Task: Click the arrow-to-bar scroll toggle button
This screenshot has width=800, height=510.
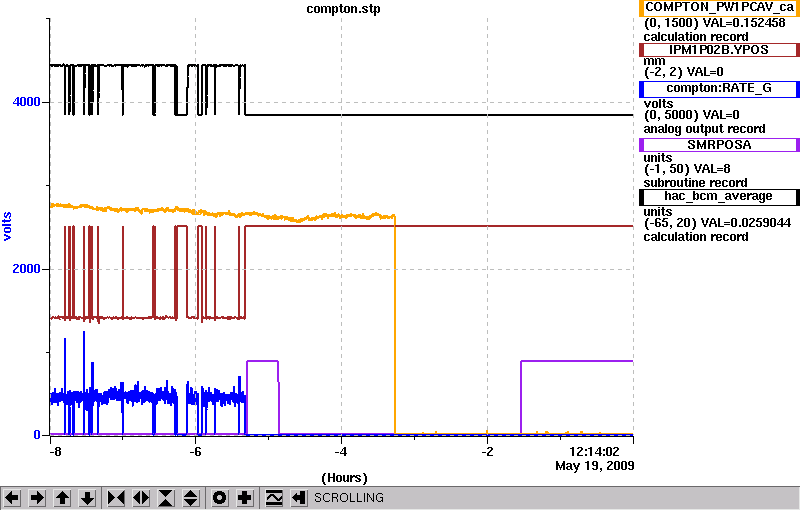Action: click(x=299, y=497)
